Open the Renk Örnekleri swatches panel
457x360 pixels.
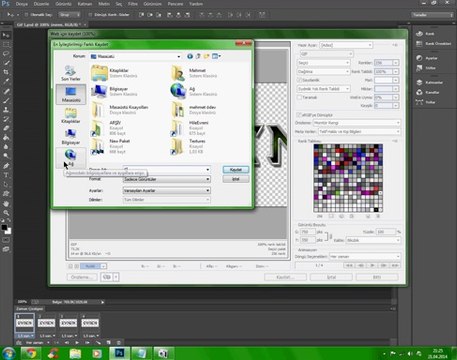coord(419,44)
